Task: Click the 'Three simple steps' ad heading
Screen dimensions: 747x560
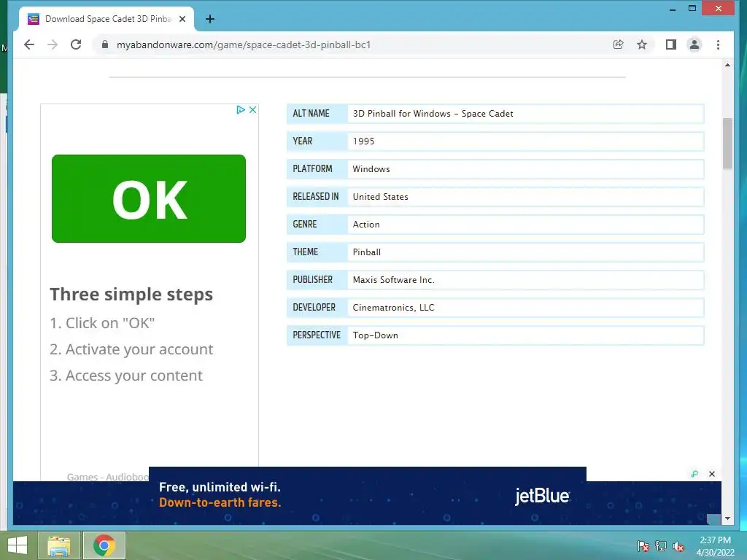Action: coord(131,295)
